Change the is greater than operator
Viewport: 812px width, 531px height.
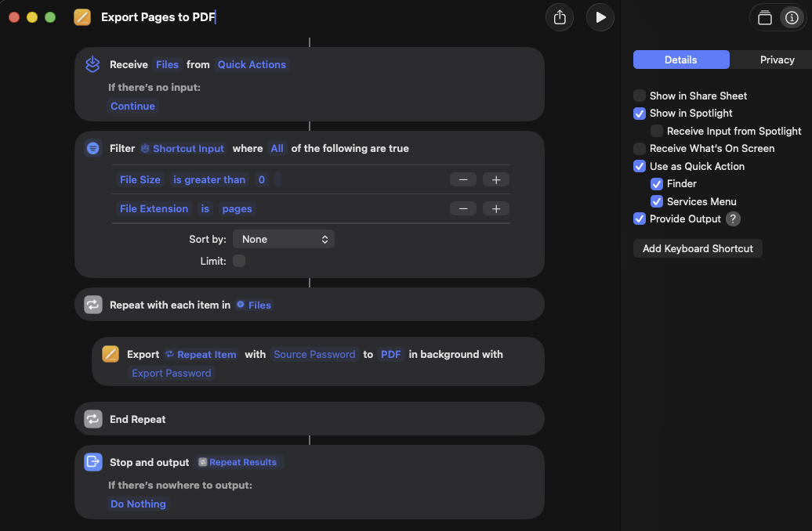(209, 179)
